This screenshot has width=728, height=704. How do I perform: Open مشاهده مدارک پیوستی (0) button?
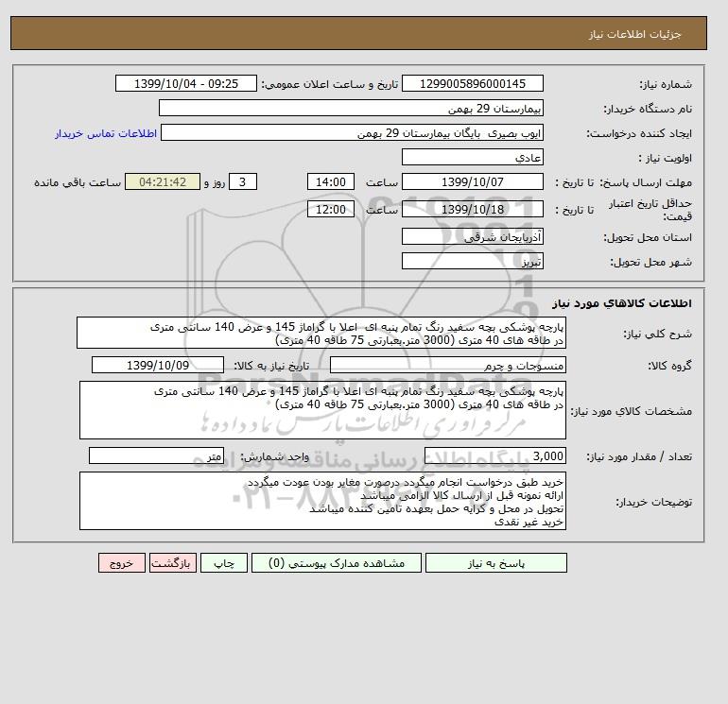(x=337, y=562)
